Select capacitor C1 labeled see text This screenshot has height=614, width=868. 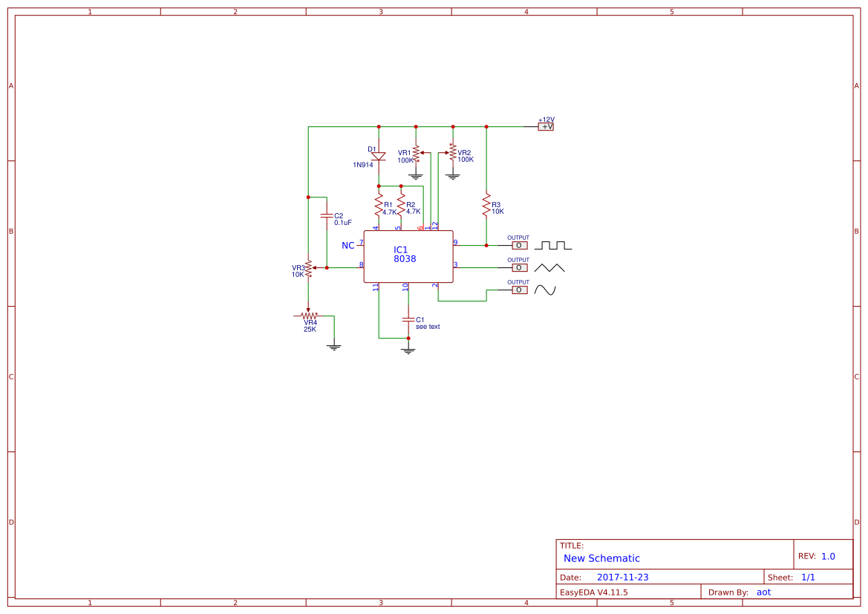[408, 319]
